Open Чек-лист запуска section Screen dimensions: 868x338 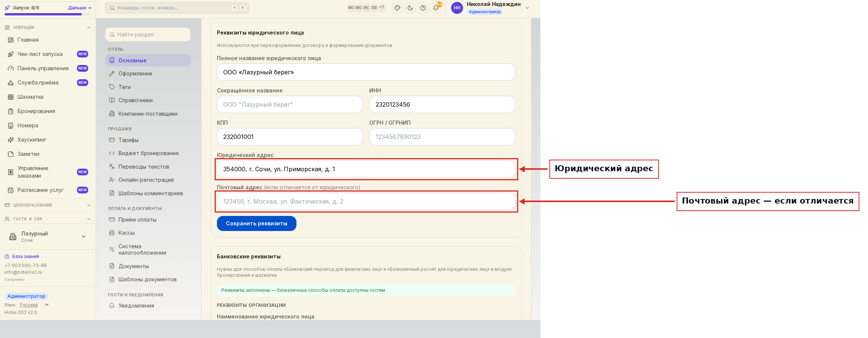click(x=48, y=54)
